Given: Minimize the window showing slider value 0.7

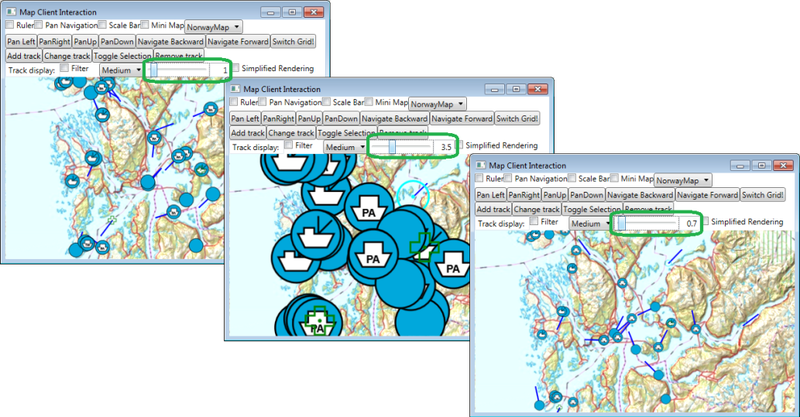Looking at the screenshot, I should pyautogui.click(x=740, y=165).
